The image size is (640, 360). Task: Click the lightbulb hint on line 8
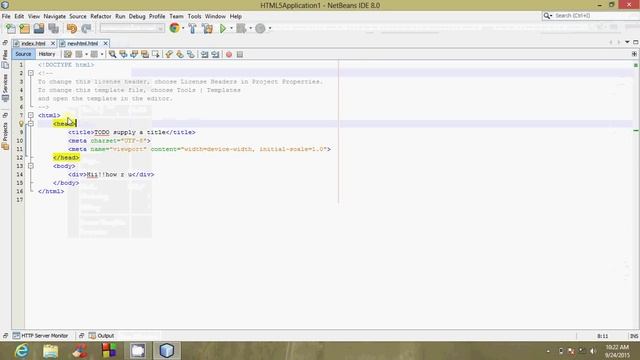pyautogui.click(x=21, y=124)
